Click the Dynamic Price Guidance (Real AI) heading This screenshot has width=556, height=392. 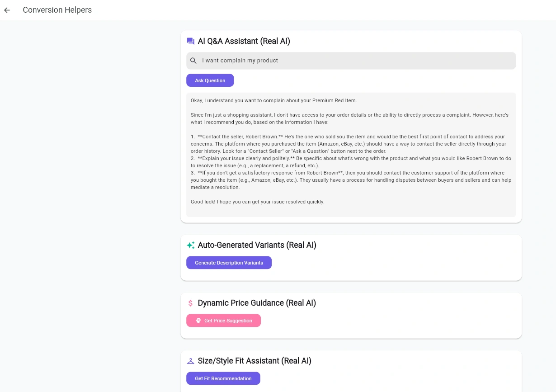(257, 303)
